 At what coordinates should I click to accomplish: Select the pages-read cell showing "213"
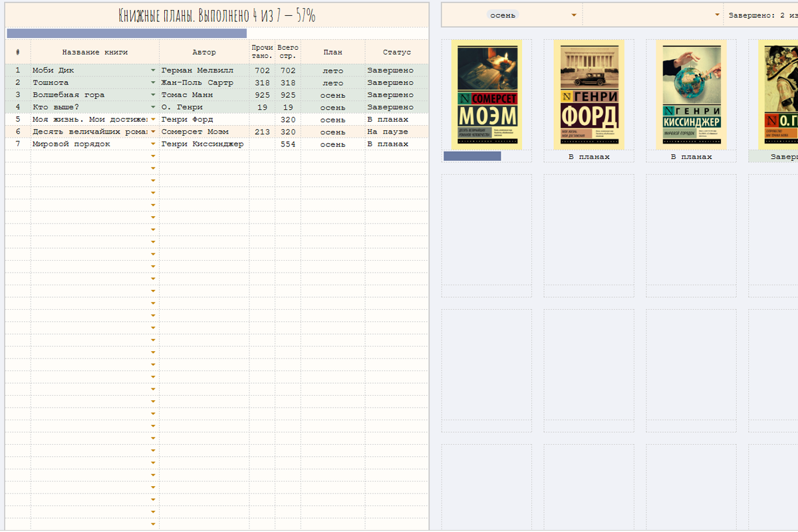tap(262, 132)
